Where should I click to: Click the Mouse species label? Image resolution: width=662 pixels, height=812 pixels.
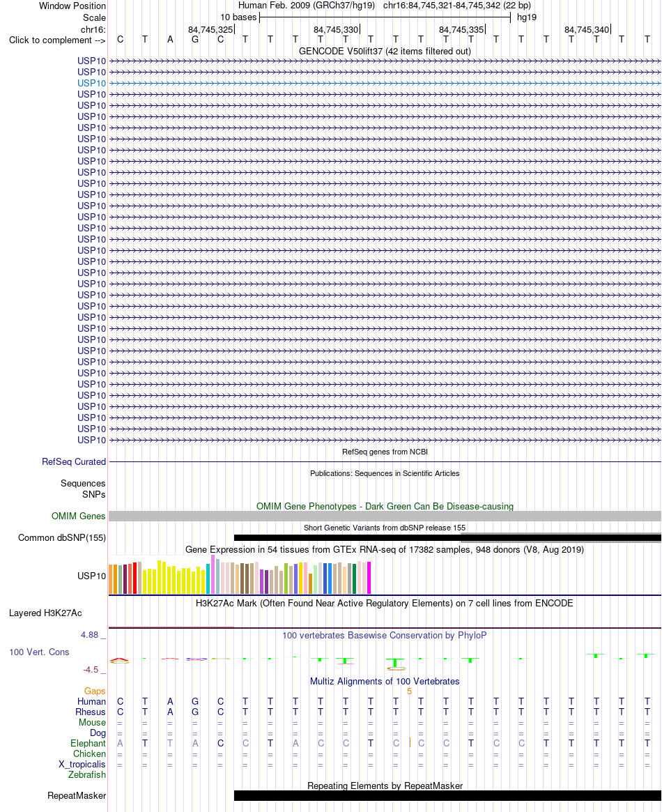pyautogui.click(x=92, y=722)
